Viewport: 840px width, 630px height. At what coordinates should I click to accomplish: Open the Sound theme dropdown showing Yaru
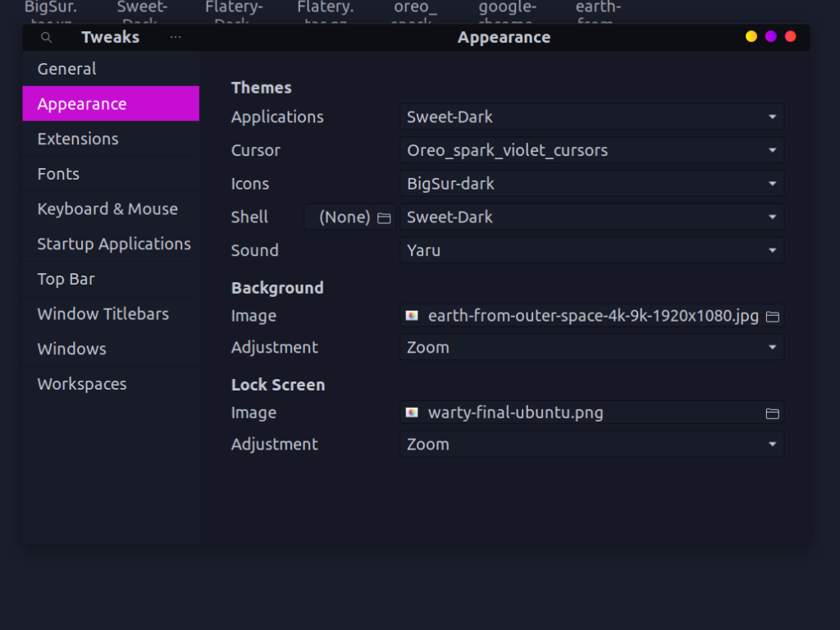pyautogui.click(x=592, y=250)
